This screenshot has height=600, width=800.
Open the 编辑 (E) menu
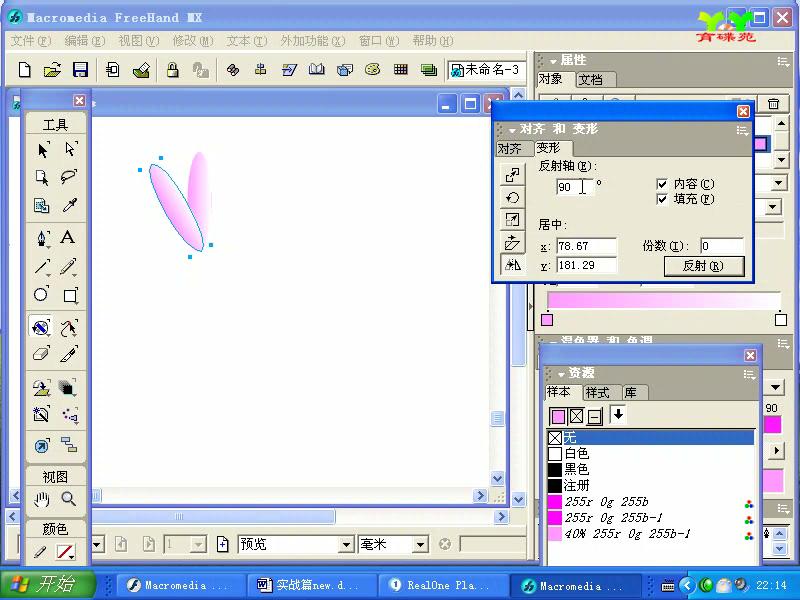(85, 40)
